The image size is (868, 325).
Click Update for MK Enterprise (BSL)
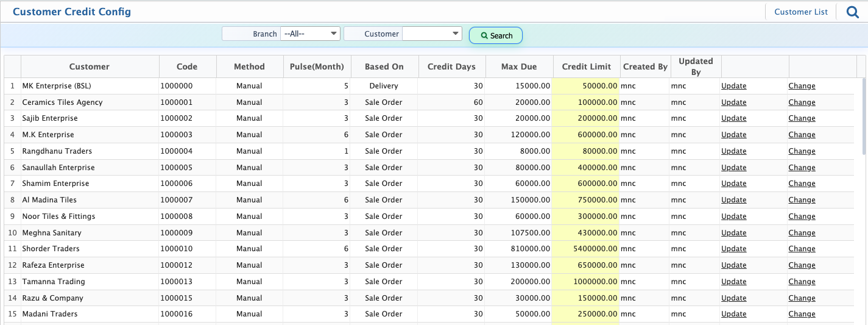point(734,86)
